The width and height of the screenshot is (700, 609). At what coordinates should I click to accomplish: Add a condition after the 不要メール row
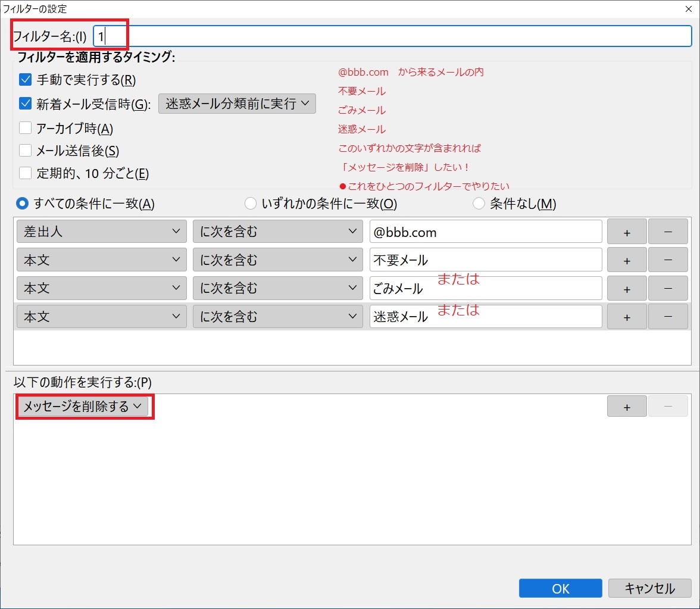[626, 260]
